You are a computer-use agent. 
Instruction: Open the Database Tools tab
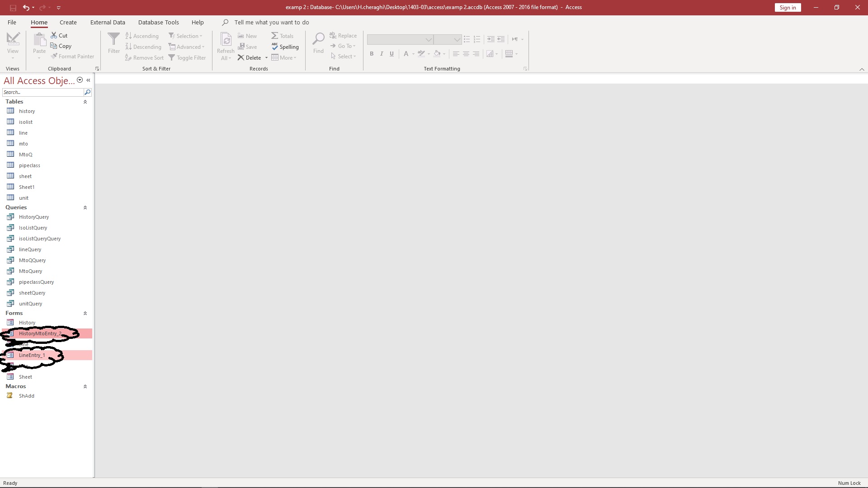point(158,22)
